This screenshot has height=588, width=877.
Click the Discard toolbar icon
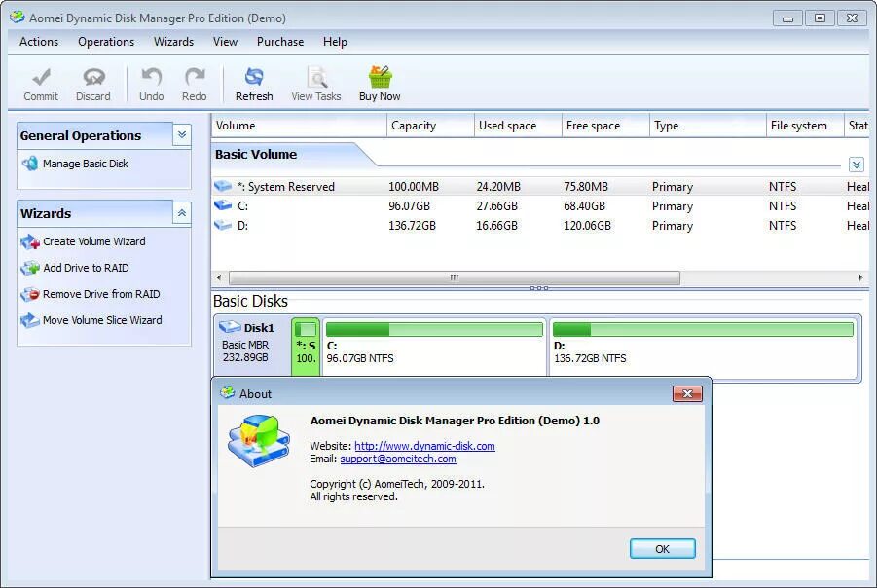pyautogui.click(x=93, y=77)
